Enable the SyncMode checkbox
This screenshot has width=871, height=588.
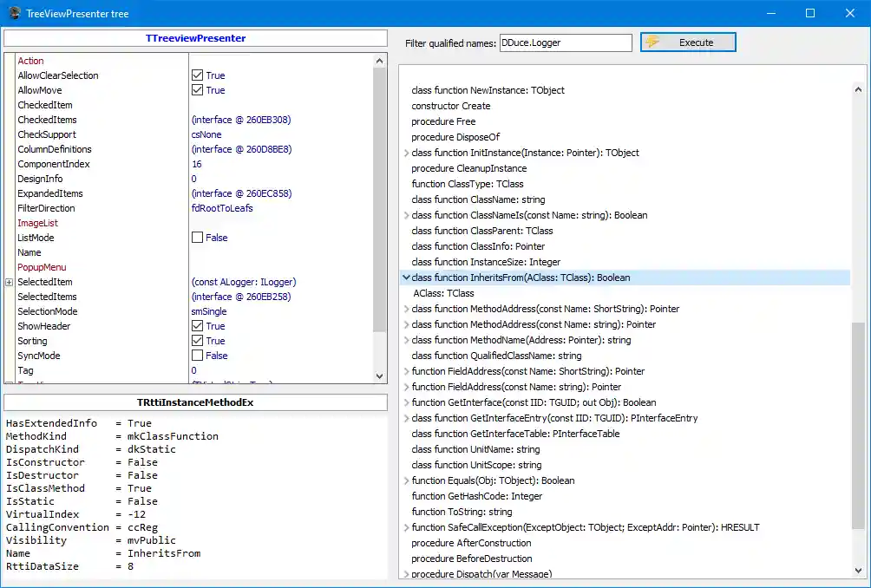198,355
